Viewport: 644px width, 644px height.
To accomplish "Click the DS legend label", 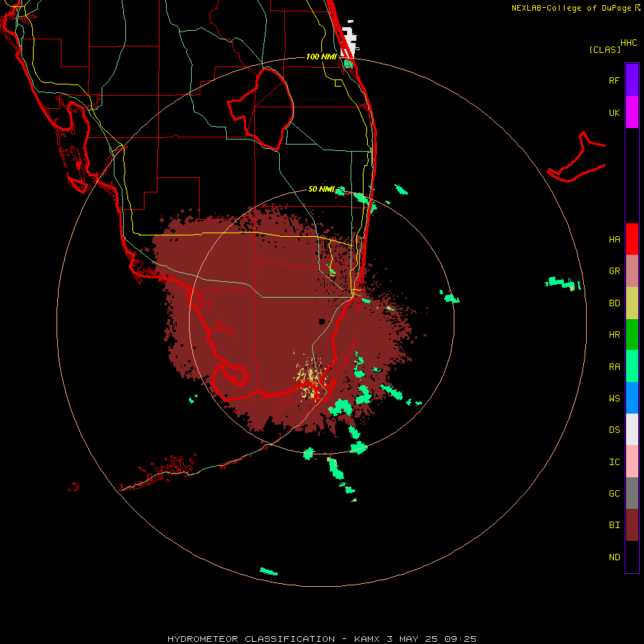I will coord(614,429).
